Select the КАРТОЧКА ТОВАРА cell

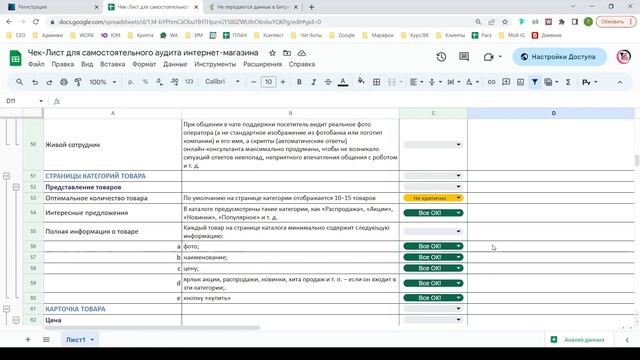click(112, 309)
